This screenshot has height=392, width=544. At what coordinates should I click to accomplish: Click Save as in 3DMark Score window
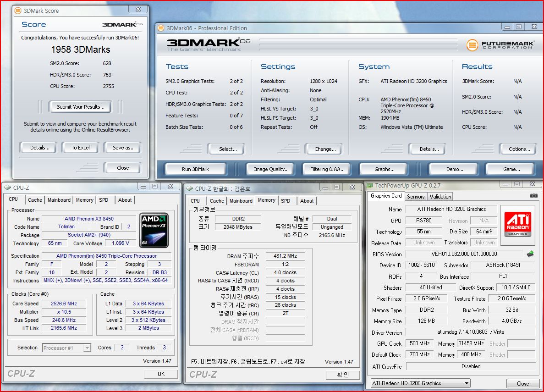point(123,148)
